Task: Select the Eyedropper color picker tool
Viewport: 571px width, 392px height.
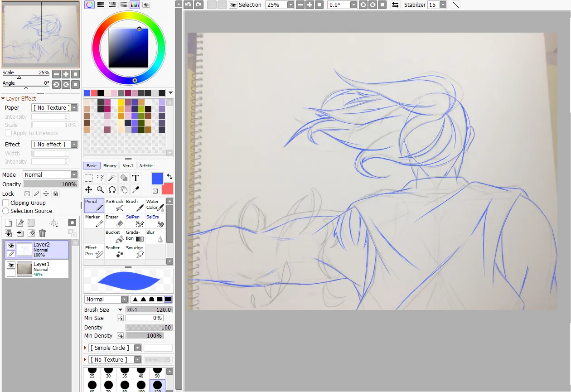Action: tap(135, 190)
